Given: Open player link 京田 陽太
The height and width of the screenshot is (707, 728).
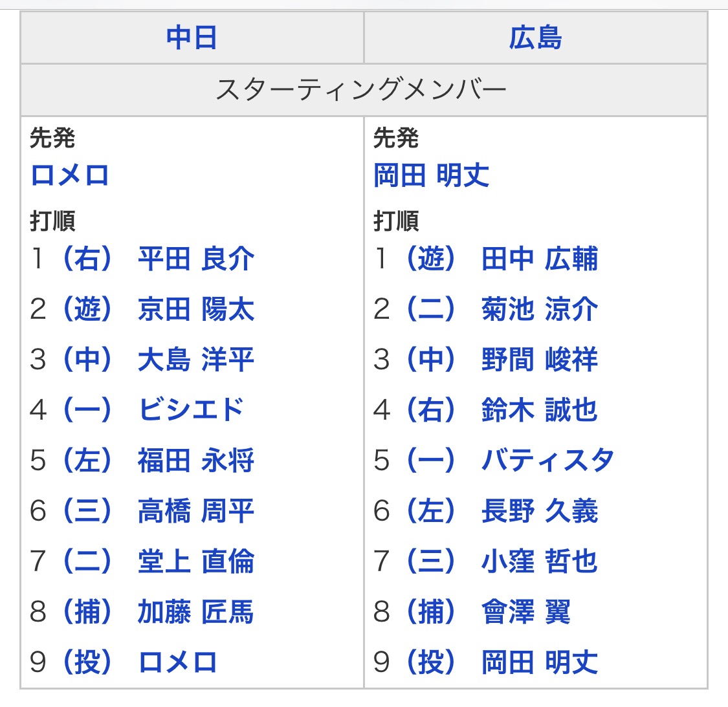Looking at the screenshot, I should (196, 309).
